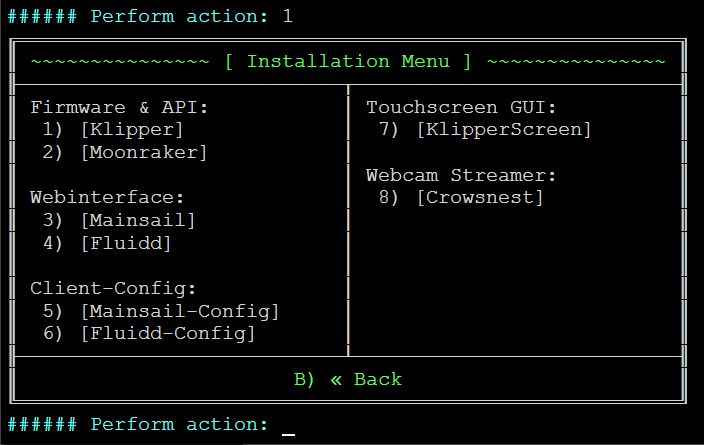Screen dimensions: 704x445
Task: Click the number 7) before KlipperScreen
Action: (389, 129)
